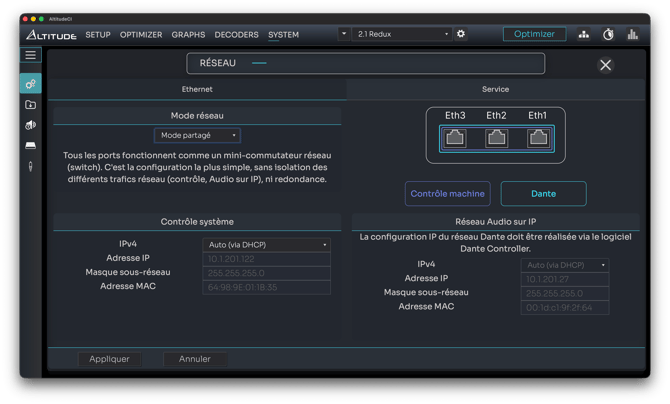670x404 pixels.
Task: Switch to the DECODERS menu
Action: click(x=236, y=35)
